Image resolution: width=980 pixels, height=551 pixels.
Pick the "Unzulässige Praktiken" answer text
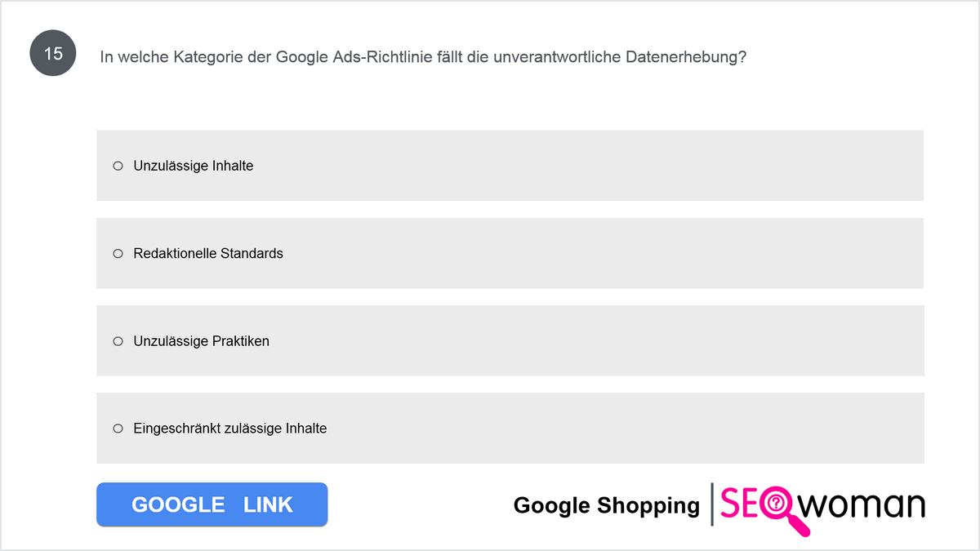[201, 340]
